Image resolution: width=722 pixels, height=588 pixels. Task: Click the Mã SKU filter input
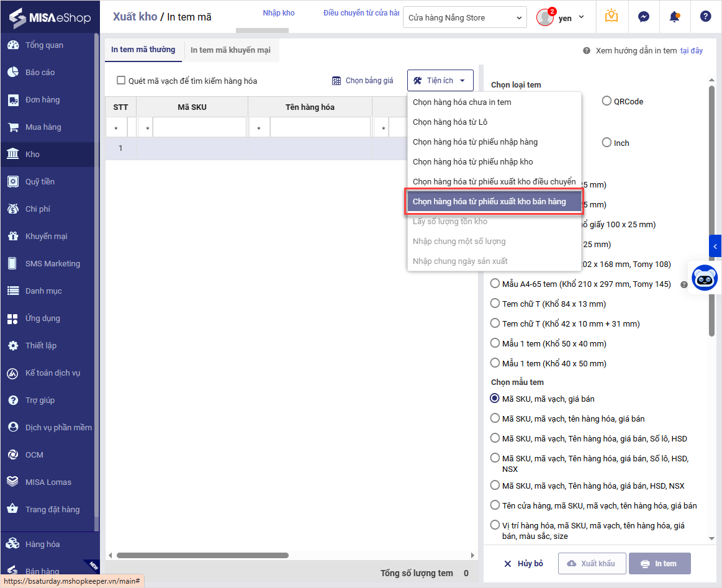(x=200, y=128)
